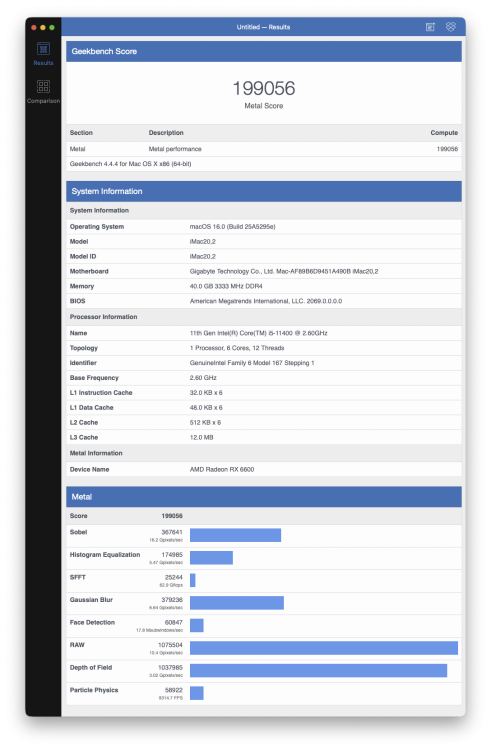Click the Sobel score 367641
Image resolution: width=491 pixels, height=750 pixels.
(172, 532)
